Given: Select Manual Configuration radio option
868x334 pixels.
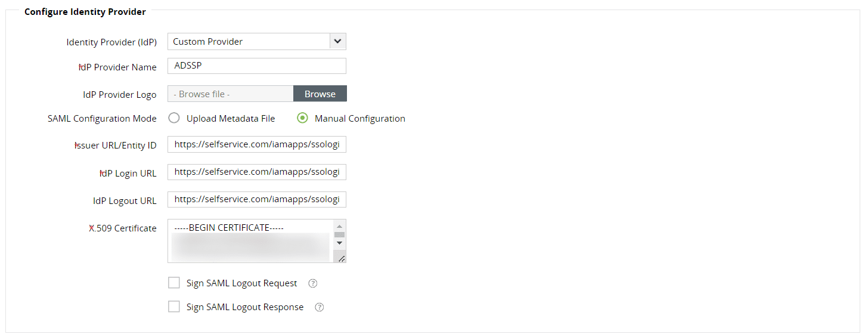Looking at the screenshot, I should pos(302,119).
